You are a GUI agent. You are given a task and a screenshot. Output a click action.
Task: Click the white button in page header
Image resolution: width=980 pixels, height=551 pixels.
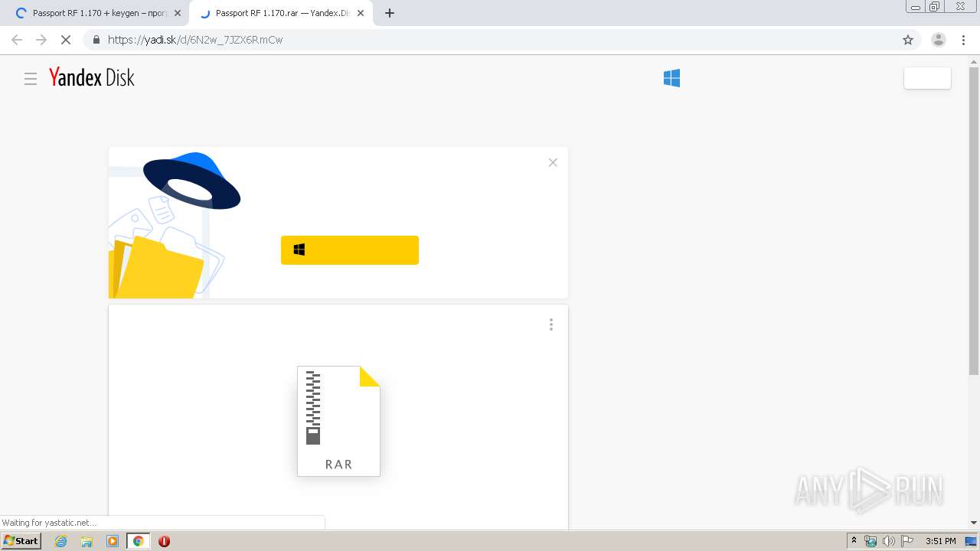click(x=927, y=78)
